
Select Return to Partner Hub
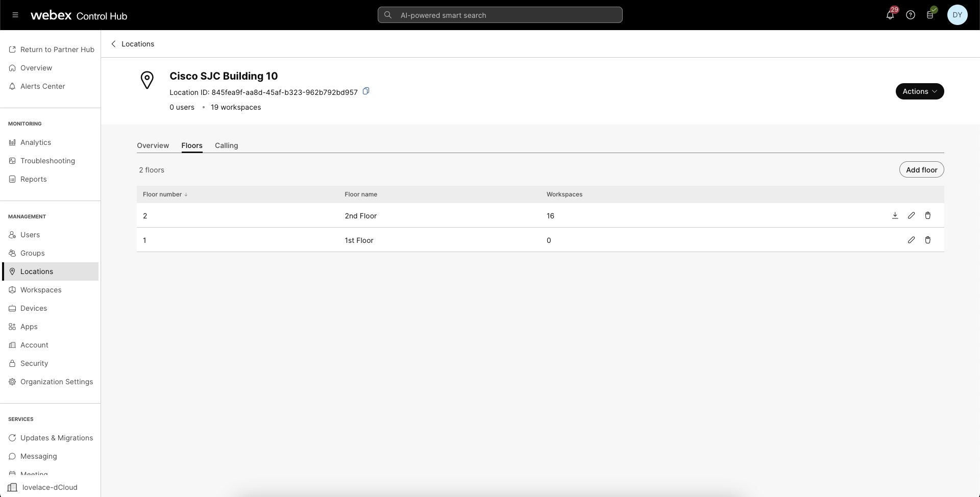click(57, 49)
